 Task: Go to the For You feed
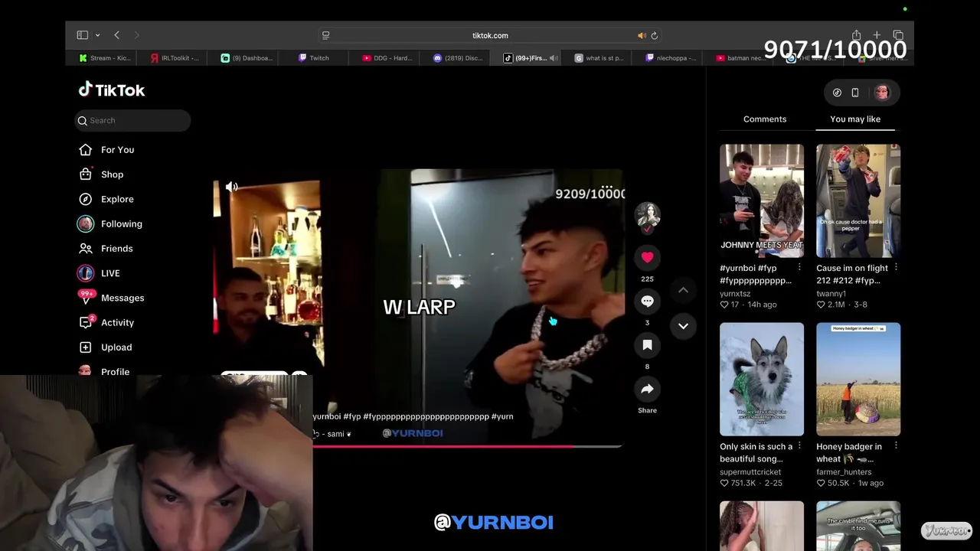(x=117, y=150)
